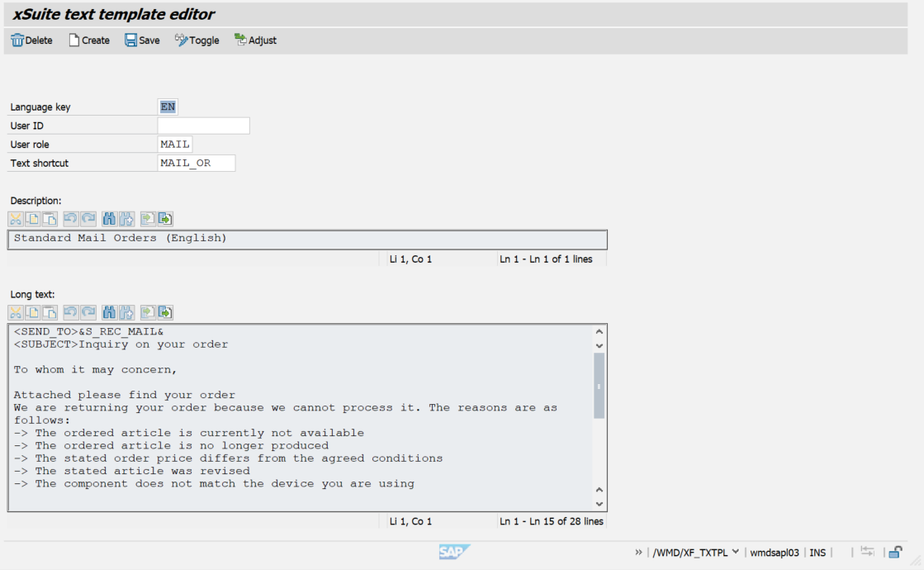The image size is (924, 570).
Task: Click the Adjust button in toolbar
Action: point(255,40)
